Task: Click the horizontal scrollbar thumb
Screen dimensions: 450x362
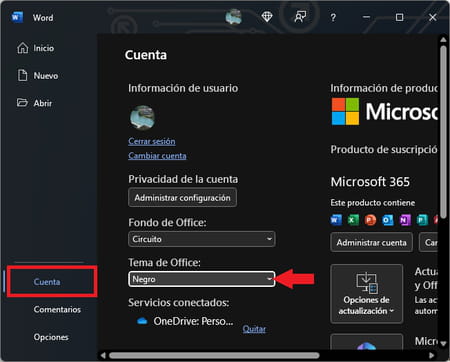Action: (x=214, y=356)
